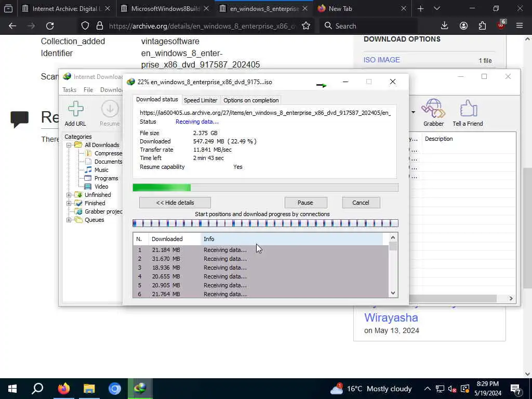Switch to the New Tab tab

coord(362,8)
